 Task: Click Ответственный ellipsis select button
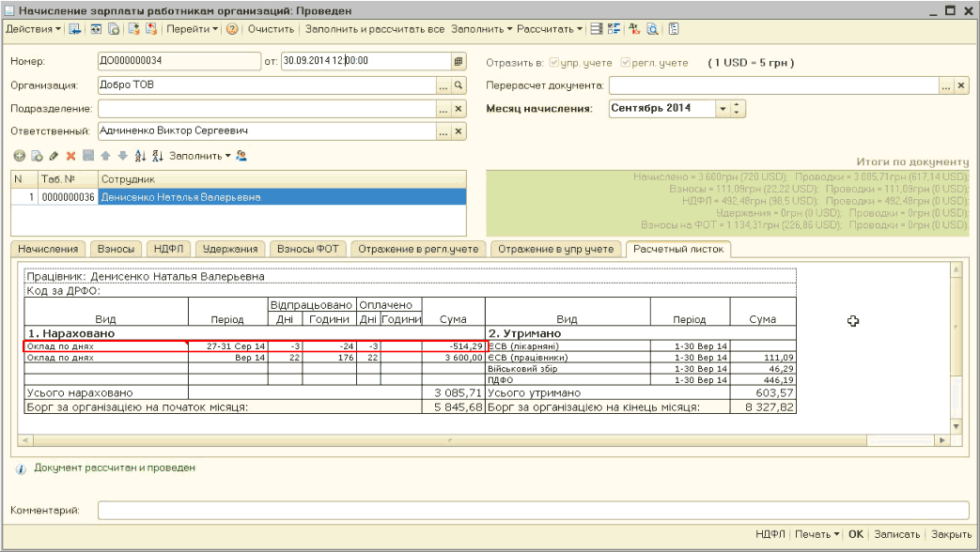pos(443,131)
